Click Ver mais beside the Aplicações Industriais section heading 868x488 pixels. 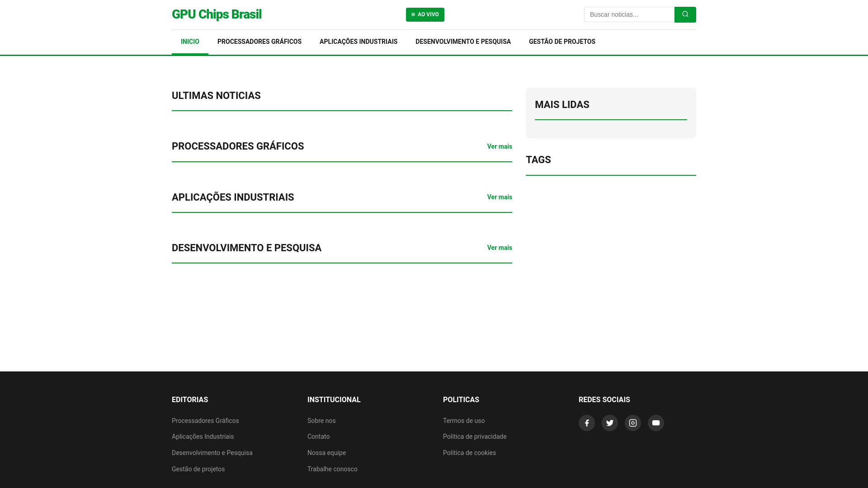pos(500,197)
